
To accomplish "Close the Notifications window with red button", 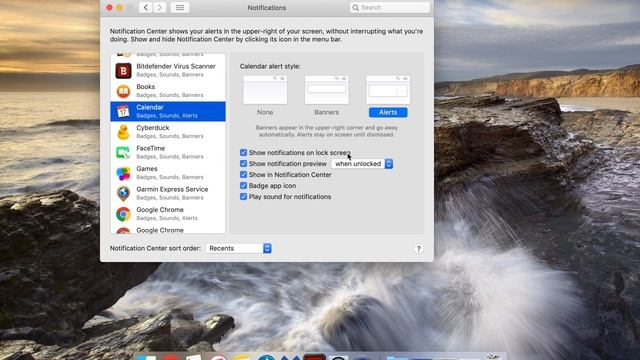I will coord(109,7).
